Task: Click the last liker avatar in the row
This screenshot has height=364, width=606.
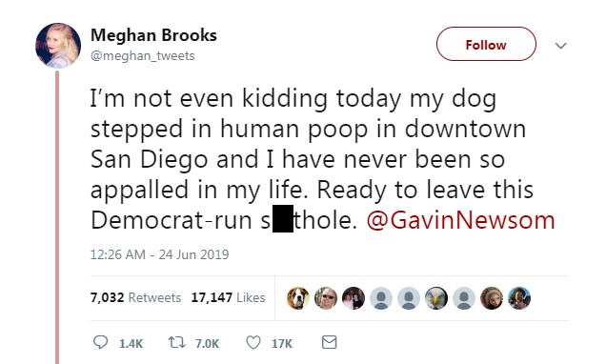Action: click(x=519, y=298)
